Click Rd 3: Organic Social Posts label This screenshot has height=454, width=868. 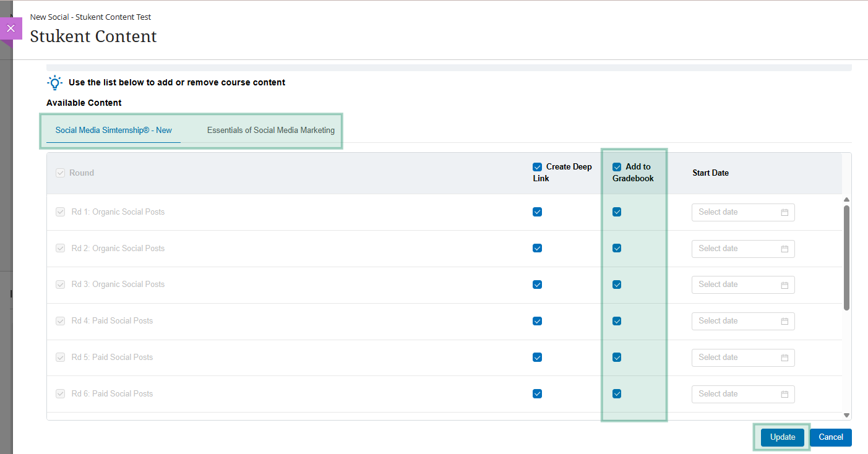pyautogui.click(x=118, y=285)
